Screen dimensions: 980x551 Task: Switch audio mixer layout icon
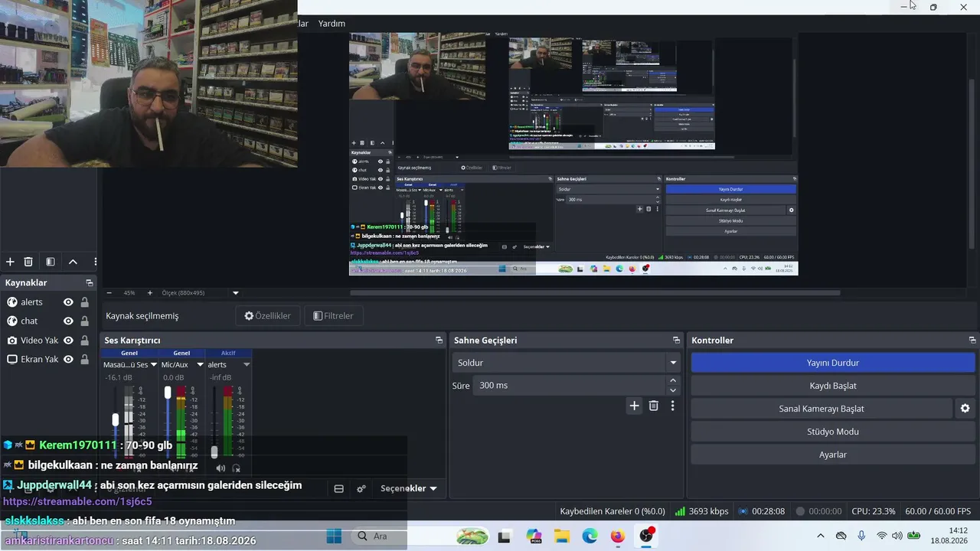point(339,488)
